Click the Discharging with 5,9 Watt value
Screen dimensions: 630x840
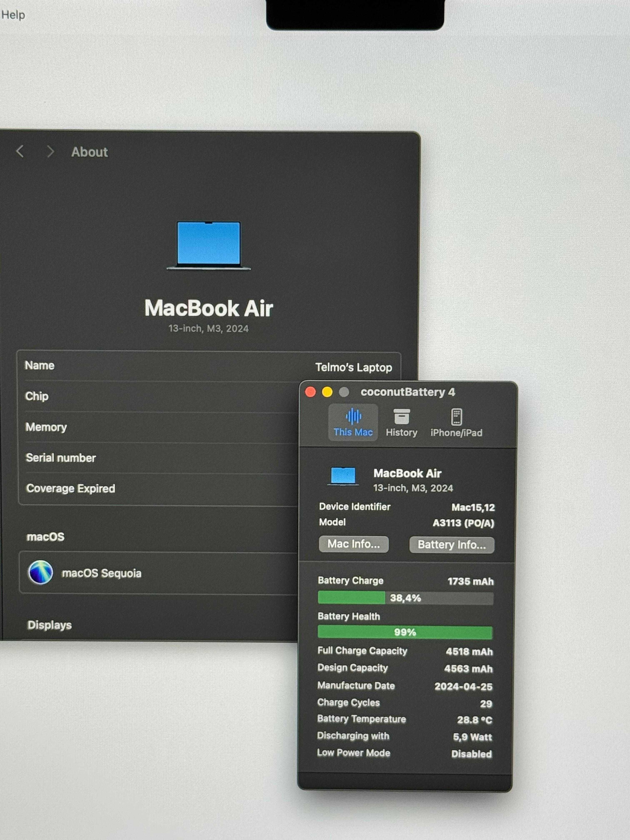pyautogui.click(x=472, y=737)
